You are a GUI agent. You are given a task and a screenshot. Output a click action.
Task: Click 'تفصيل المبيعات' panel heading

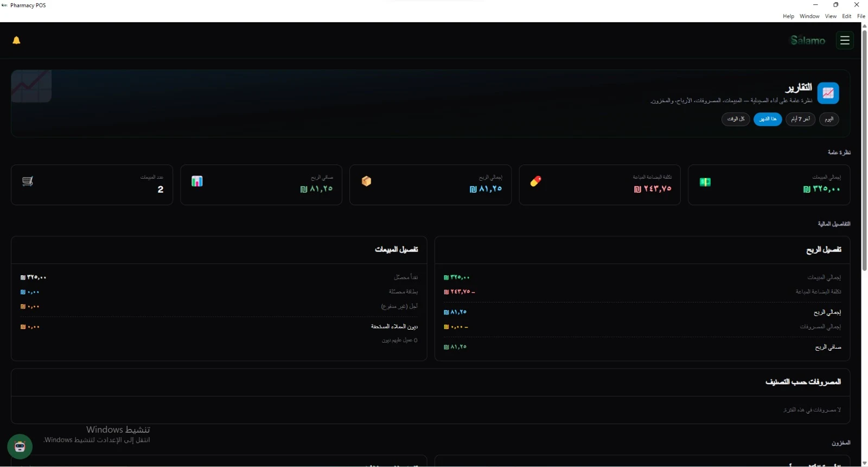[397, 250]
